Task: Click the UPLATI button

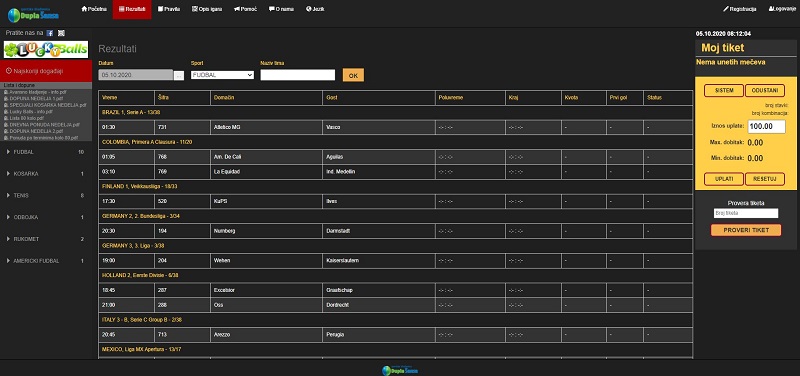Action: coord(723,179)
